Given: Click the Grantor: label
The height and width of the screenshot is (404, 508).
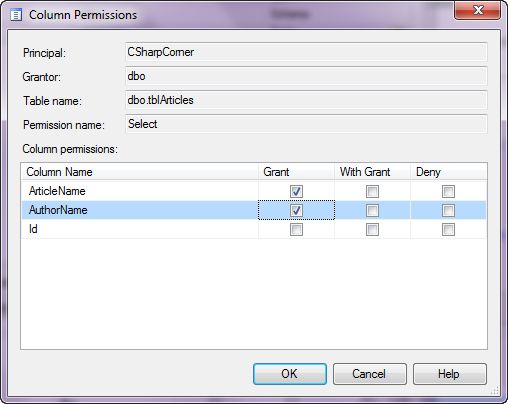Looking at the screenshot, I should click(42, 77).
